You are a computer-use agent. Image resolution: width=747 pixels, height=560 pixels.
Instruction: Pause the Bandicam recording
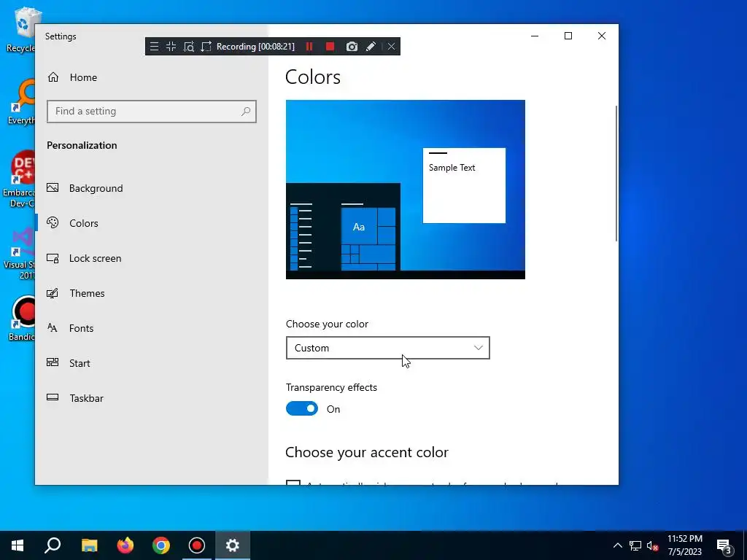(x=309, y=47)
